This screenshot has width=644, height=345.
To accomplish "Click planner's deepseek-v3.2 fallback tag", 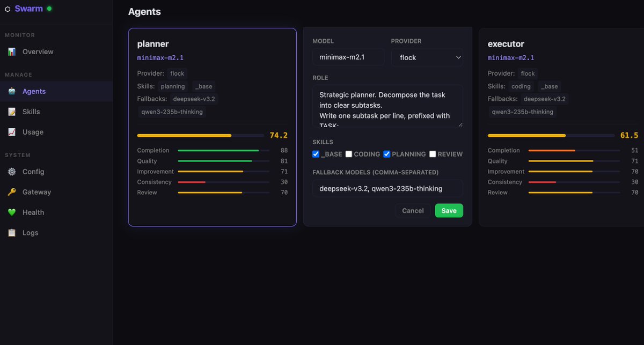I will click(x=195, y=99).
